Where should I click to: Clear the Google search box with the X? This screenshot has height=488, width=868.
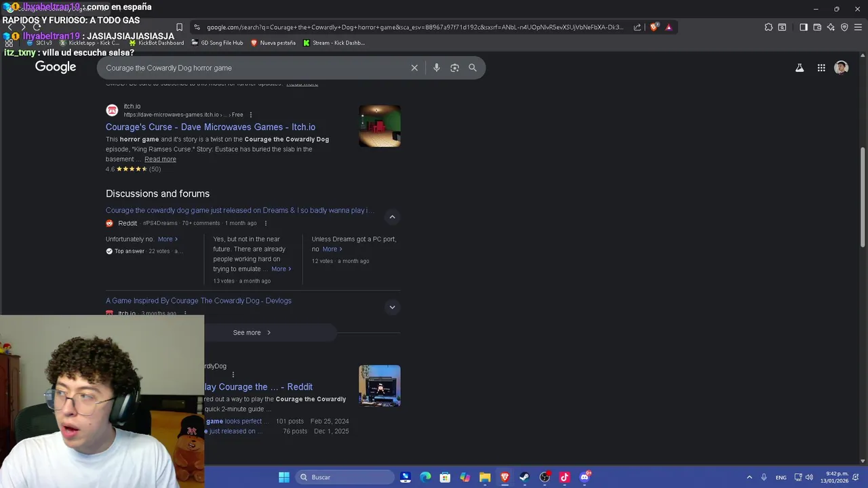(414, 68)
